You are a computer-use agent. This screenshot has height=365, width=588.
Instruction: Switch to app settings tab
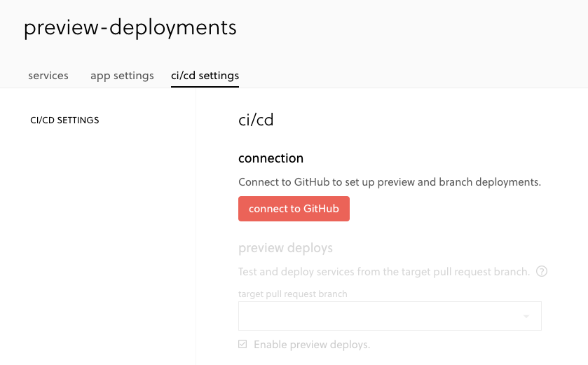[122, 76]
